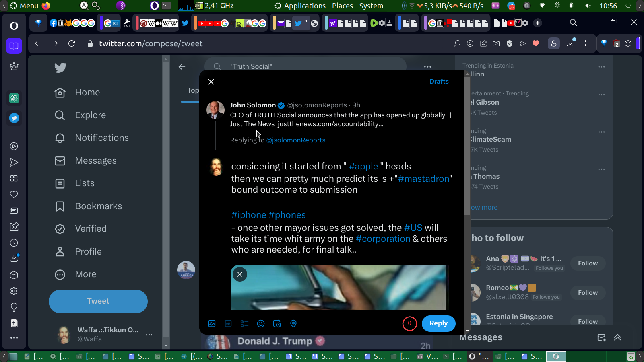Image resolution: width=644 pixels, height=362 pixels.
Task: Open options for Thomas trend
Action: (601, 169)
